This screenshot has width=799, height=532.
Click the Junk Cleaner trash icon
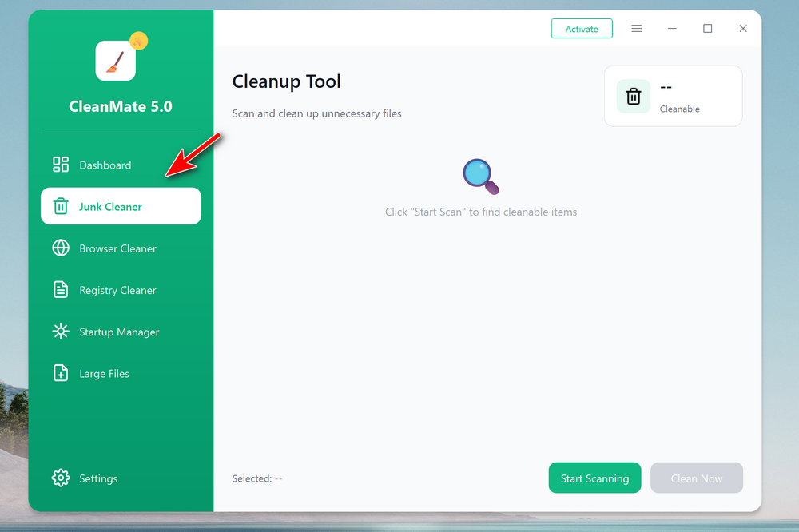[61, 207]
